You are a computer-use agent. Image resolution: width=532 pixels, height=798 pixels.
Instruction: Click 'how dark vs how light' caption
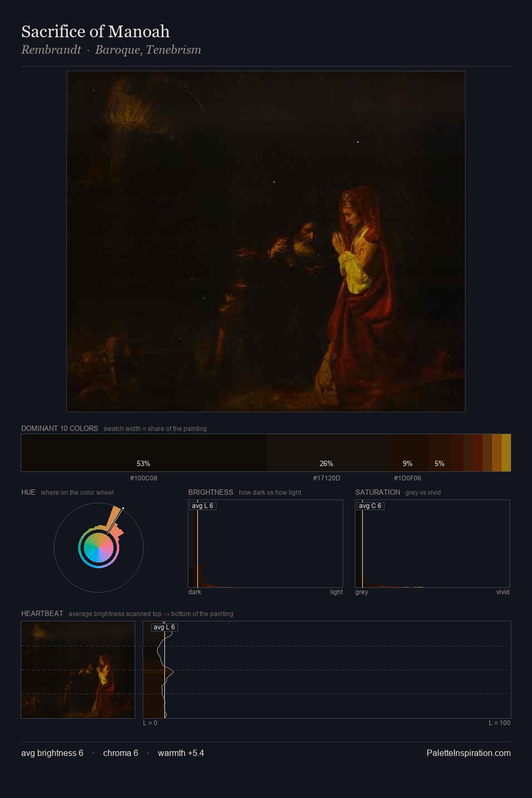tap(270, 493)
